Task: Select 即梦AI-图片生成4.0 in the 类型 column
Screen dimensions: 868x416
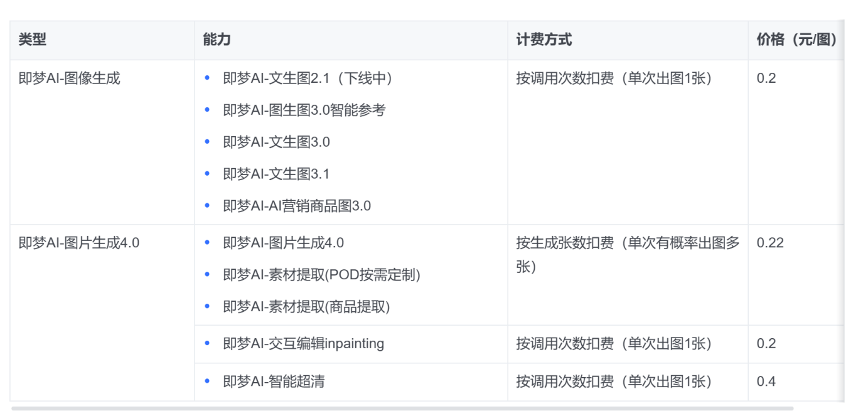Action: pyautogui.click(x=78, y=243)
